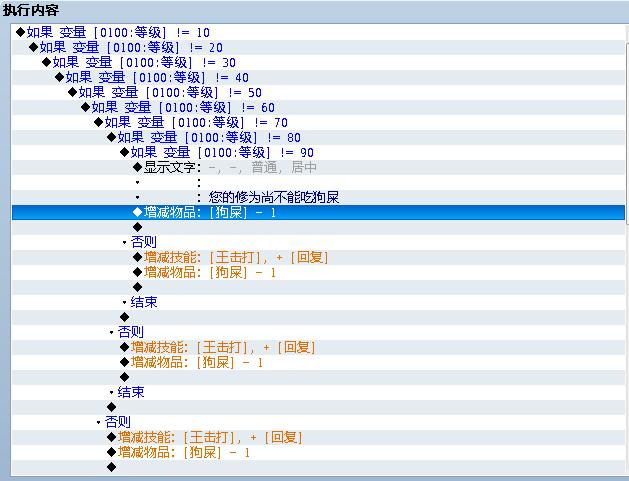The height and width of the screenshot is (481, 629).
Task: Select the 显示文字 普通, 居中 command
Action: coord(318,167)
